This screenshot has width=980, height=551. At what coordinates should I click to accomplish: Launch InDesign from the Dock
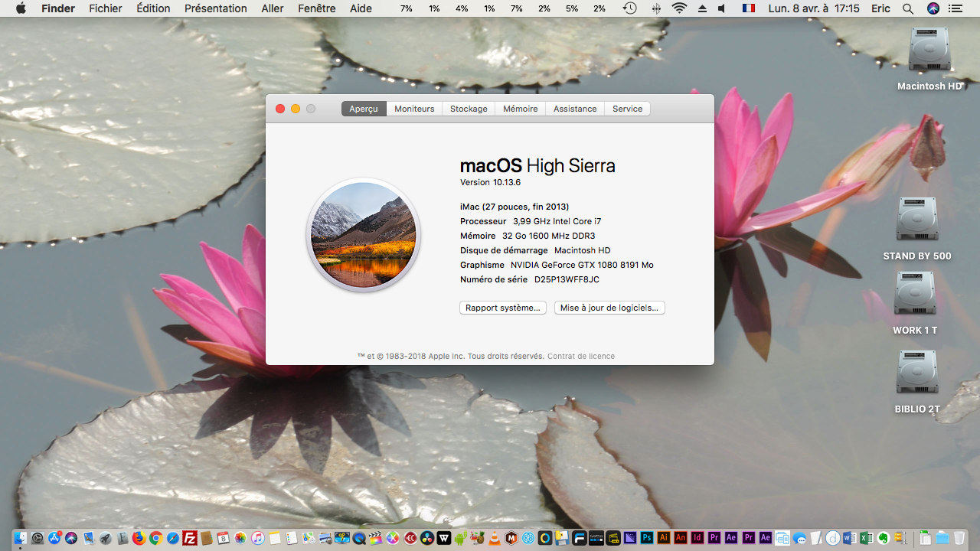click(697, 538)
